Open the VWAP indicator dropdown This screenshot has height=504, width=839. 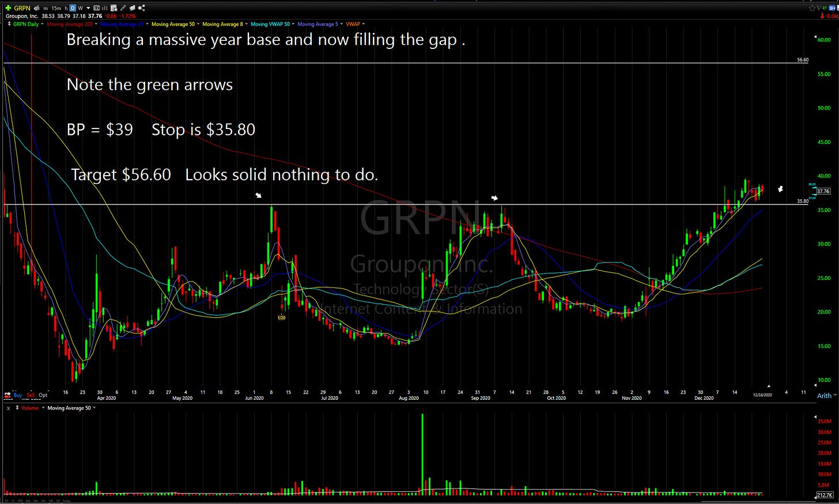point(363,24)
